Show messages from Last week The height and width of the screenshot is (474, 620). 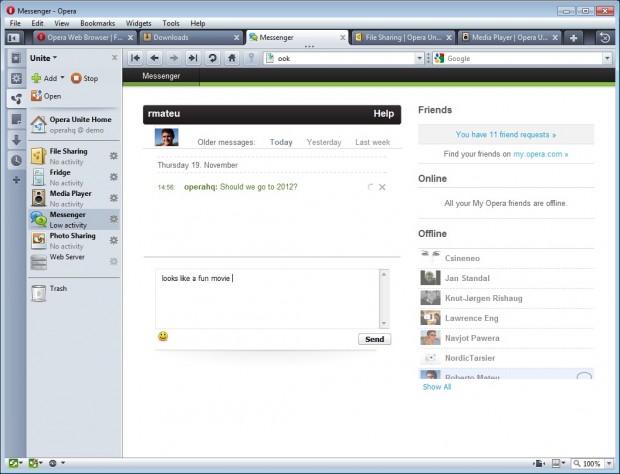(372, 142)
